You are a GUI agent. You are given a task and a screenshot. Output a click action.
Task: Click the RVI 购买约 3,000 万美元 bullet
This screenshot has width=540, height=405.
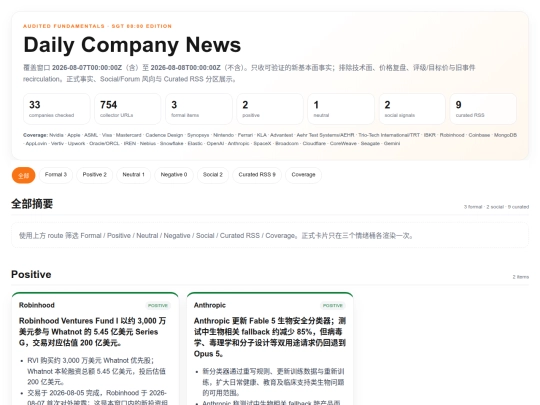96,371
